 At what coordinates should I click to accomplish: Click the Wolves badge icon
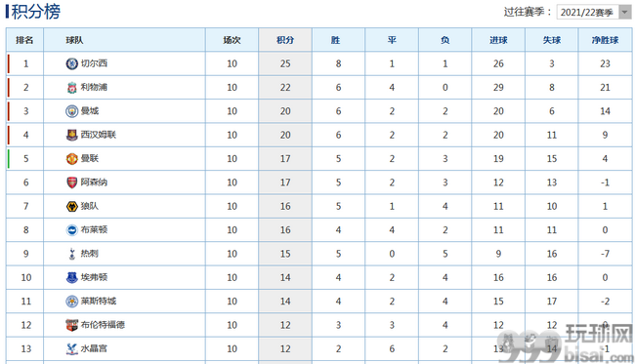tap(71, 206)
